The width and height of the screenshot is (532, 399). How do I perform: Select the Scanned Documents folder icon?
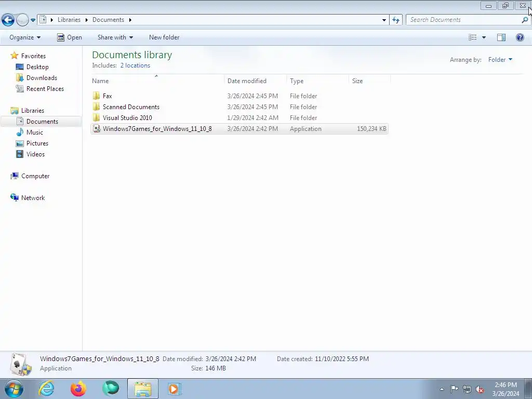tap(96, 107)
